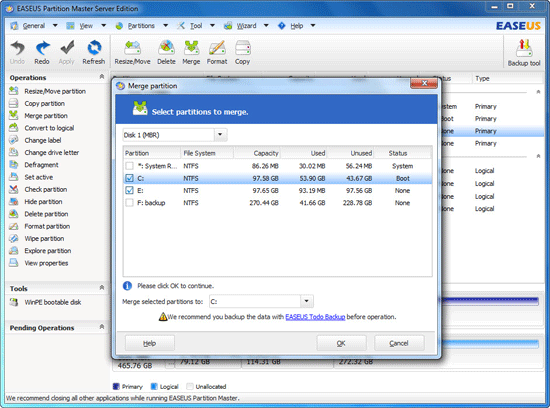Open the Disk 1 (MBR) dropdown
This screenshot has width=550, height=408.
tap(220, 135)
